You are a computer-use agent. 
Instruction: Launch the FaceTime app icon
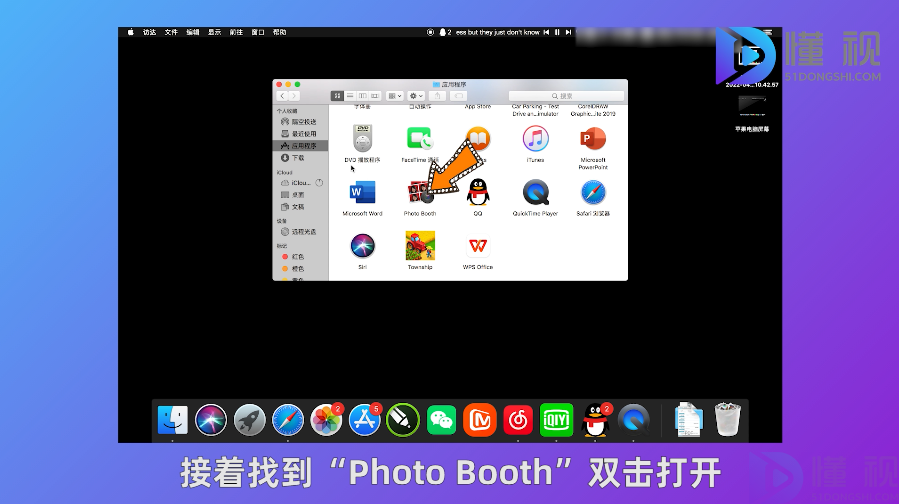pos(420,138)
